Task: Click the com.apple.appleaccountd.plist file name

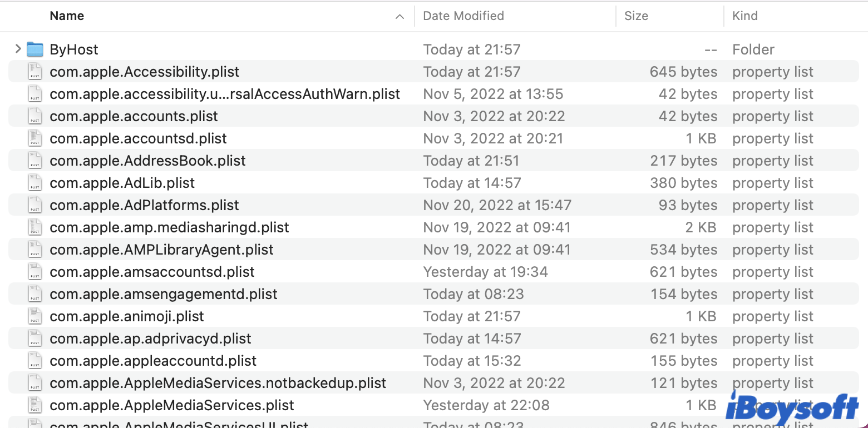Action: (x=153, y=361)
